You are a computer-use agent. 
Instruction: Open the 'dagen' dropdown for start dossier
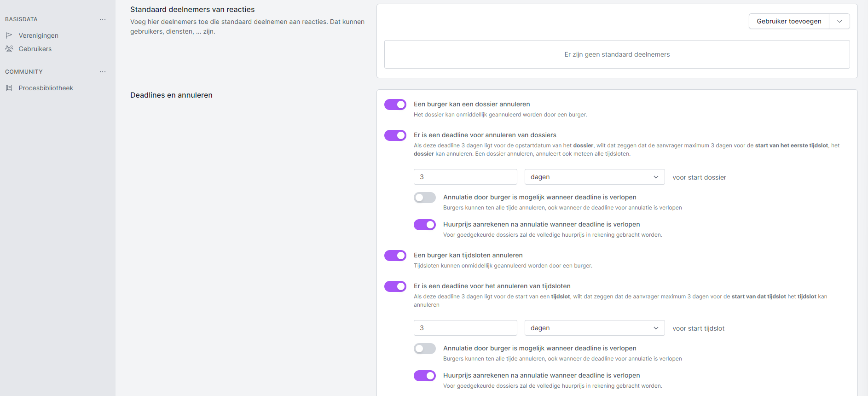coord(594,177)
